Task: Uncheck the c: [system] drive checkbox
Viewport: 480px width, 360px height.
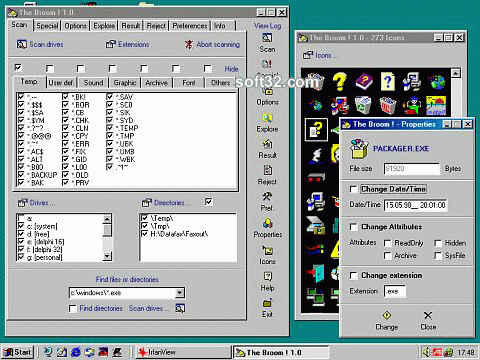Action: [21, 226]
